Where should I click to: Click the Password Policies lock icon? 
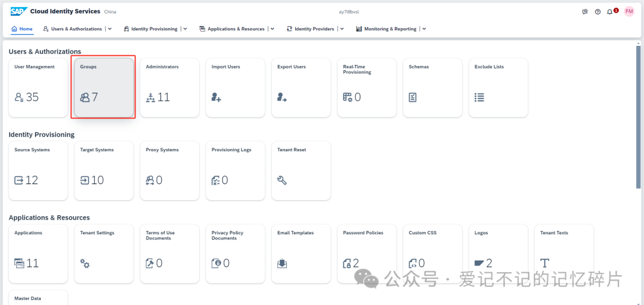point(347,263)
